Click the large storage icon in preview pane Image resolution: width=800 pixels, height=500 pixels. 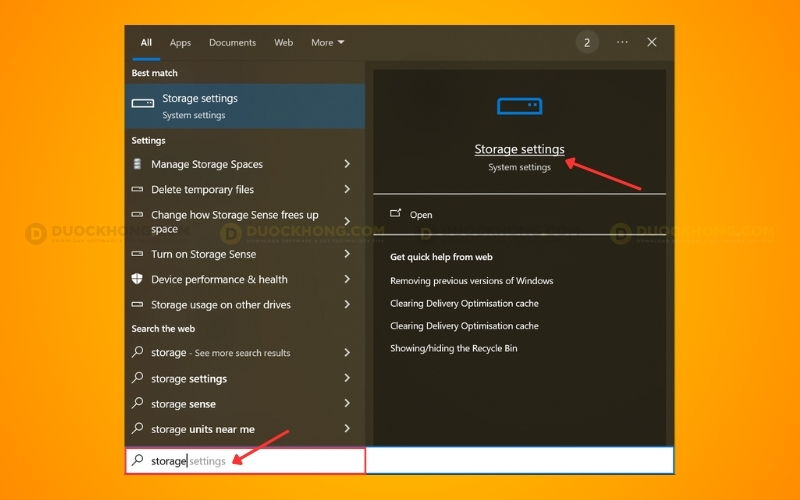click(x=519, y=105)
